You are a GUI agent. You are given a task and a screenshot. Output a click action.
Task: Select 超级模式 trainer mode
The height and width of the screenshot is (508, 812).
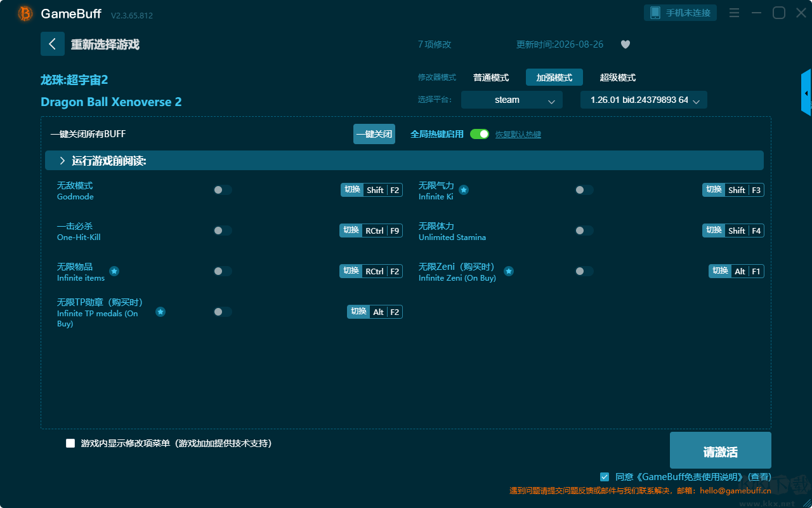pos(618,77)
